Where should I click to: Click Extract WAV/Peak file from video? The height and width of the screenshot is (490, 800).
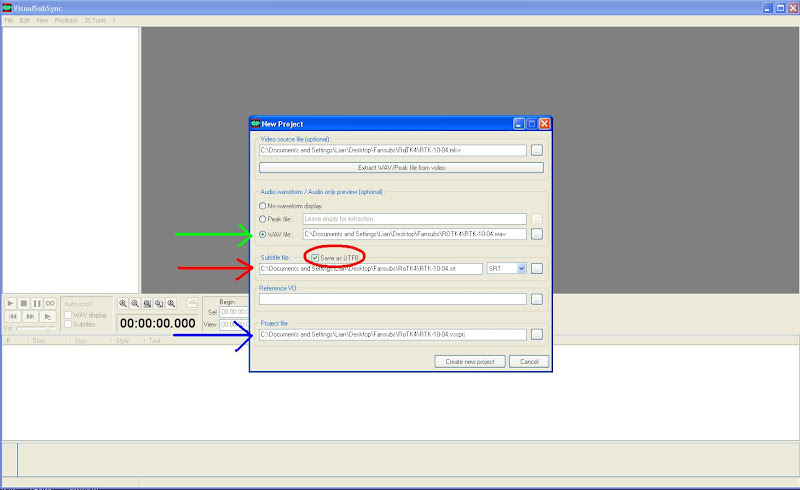coord(401,167)
